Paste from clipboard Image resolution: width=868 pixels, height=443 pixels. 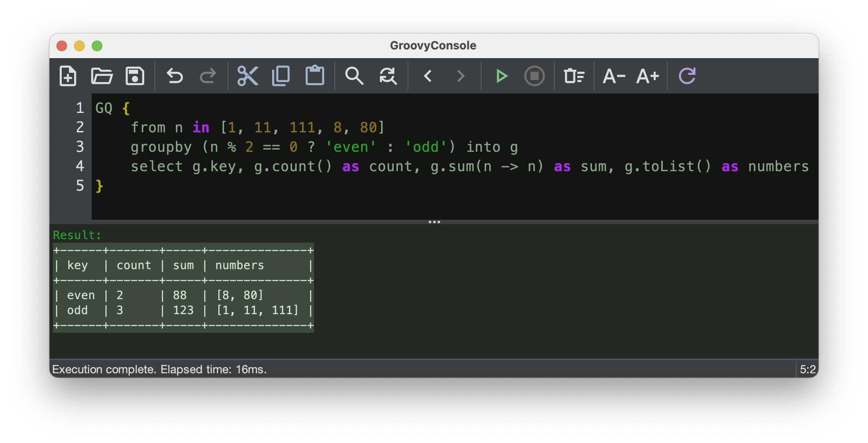[315, 76]
